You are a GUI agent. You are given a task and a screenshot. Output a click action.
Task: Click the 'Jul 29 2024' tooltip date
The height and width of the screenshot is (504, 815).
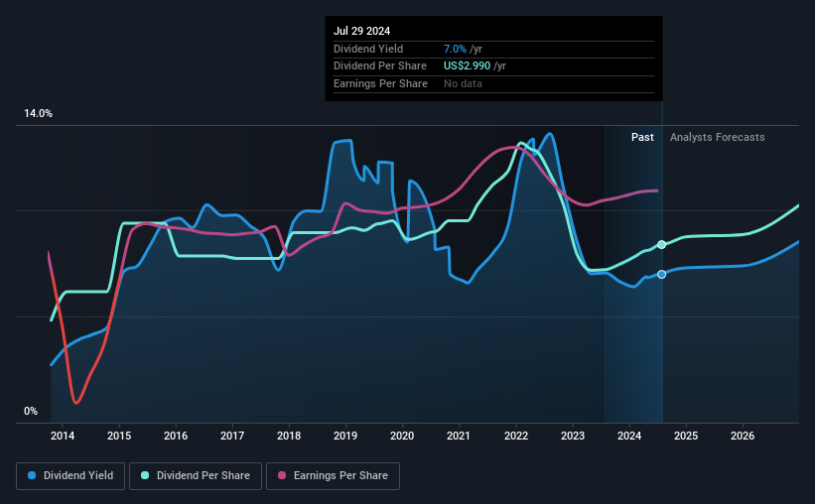(x=361, y=31)
